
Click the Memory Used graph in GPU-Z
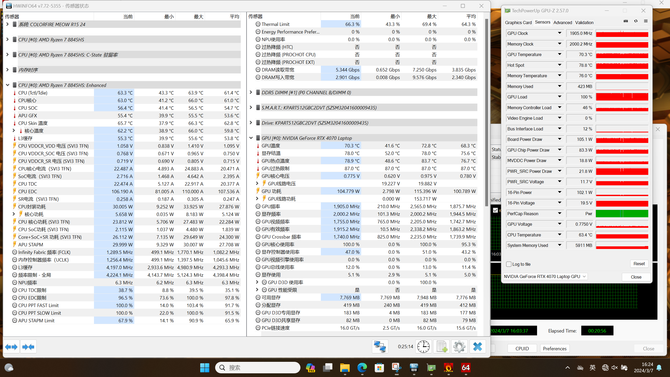click(622, 86)
